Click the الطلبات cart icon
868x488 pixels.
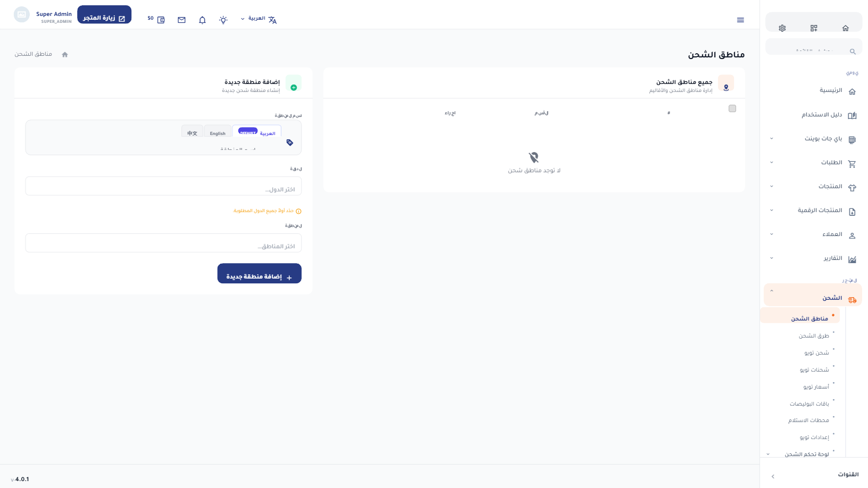click(x=852, y=163)
